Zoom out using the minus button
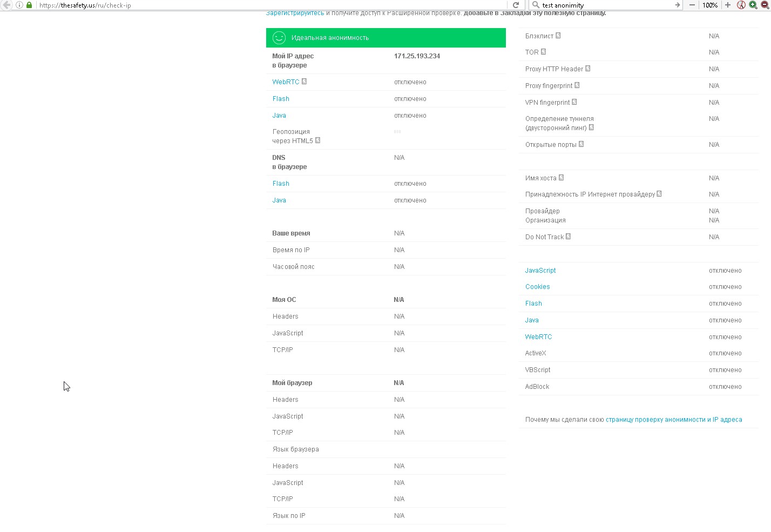The width and height of the screenshot is (771, 532). 692,5
